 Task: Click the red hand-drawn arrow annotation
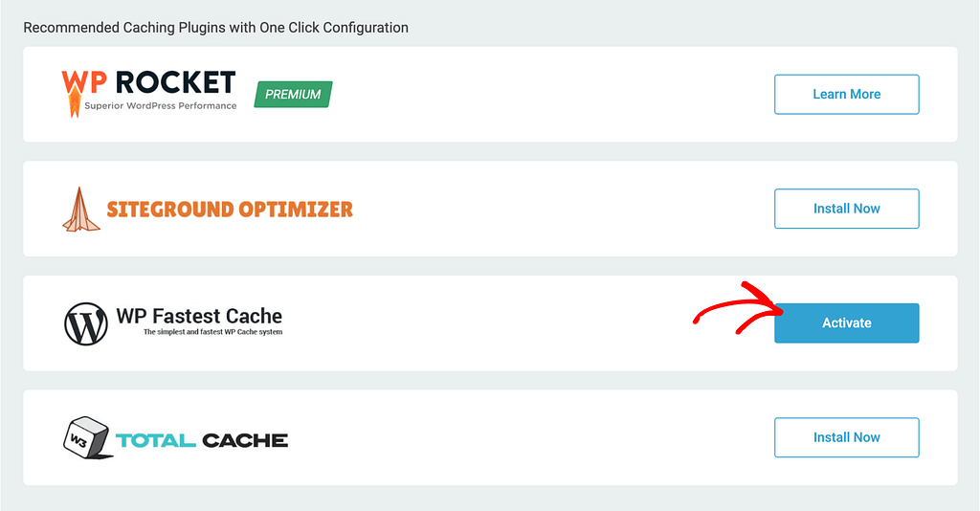pyautogui.click(x=739, y=307)
